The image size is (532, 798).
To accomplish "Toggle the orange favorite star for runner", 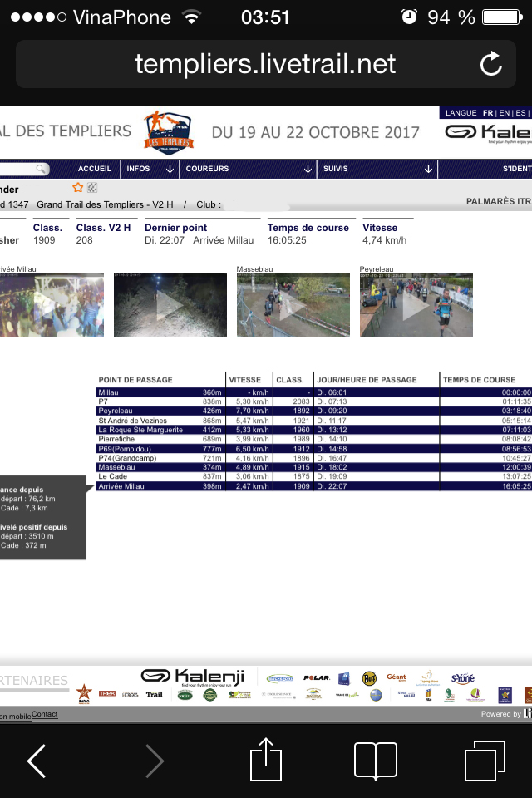I will coord(78,188).
